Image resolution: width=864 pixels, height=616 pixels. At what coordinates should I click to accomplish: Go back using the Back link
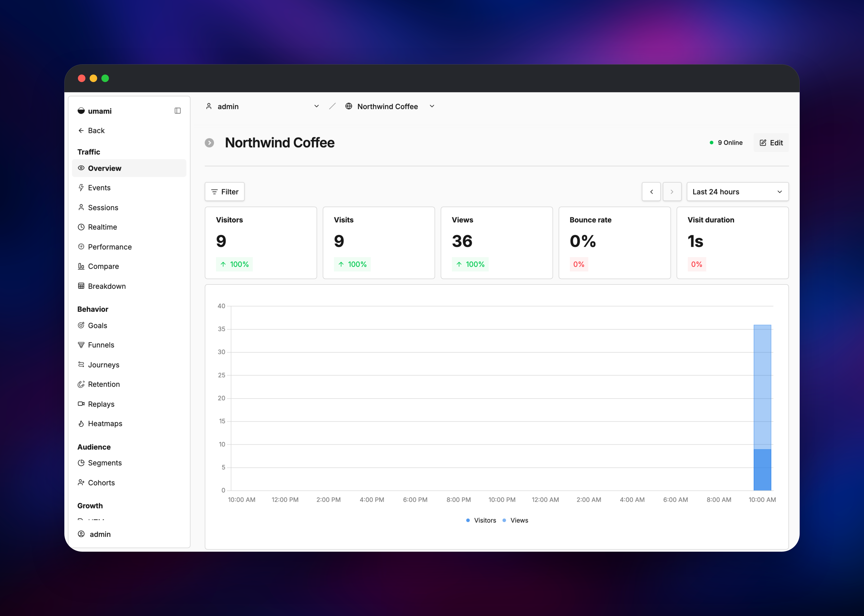click(x=91, y=130)
